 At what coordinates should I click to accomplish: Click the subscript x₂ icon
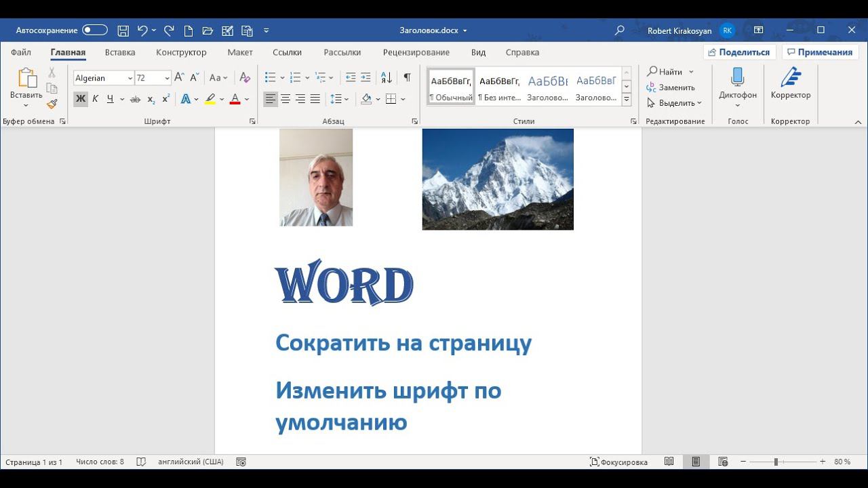[151, 100]
